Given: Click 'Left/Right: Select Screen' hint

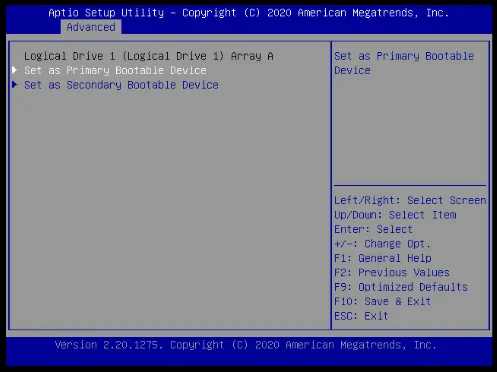Looking at the screenshot, I should point(410,200).
